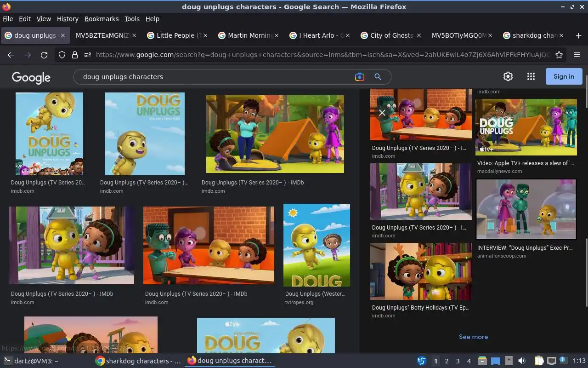Open Google quick settings gear

(x=508, y=76)
